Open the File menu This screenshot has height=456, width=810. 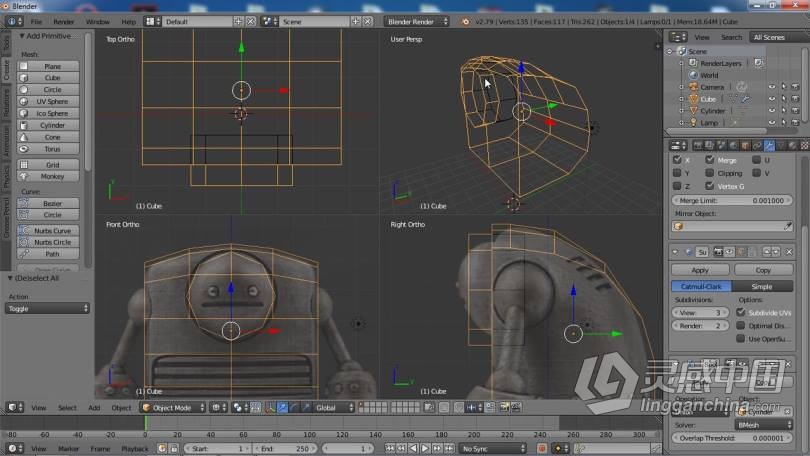tap(36, 22)
